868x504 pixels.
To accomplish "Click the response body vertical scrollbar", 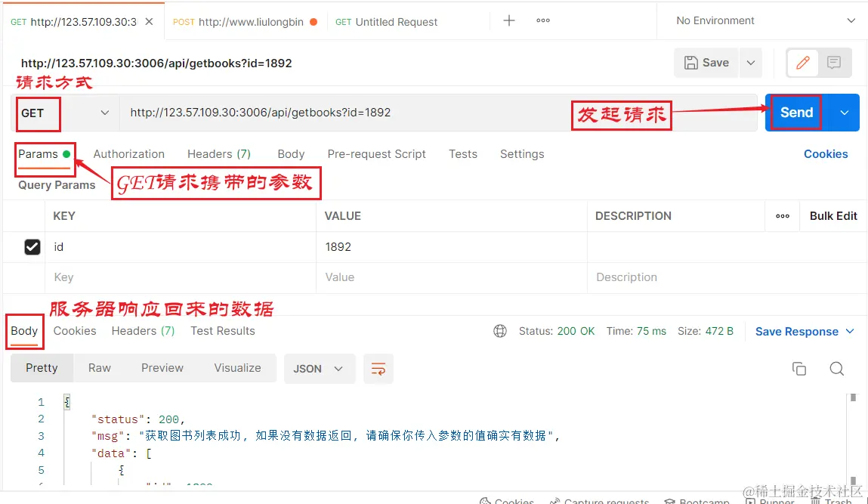I will tap(853, 438).
